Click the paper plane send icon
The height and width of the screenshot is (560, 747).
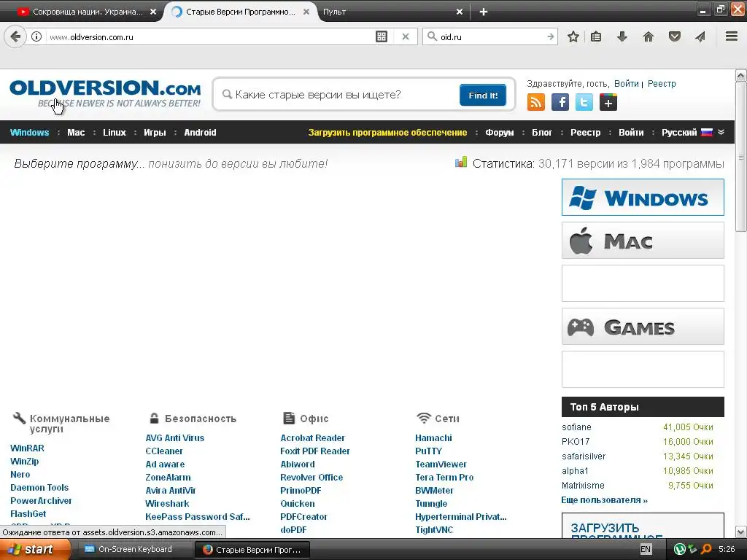[700, 36]
